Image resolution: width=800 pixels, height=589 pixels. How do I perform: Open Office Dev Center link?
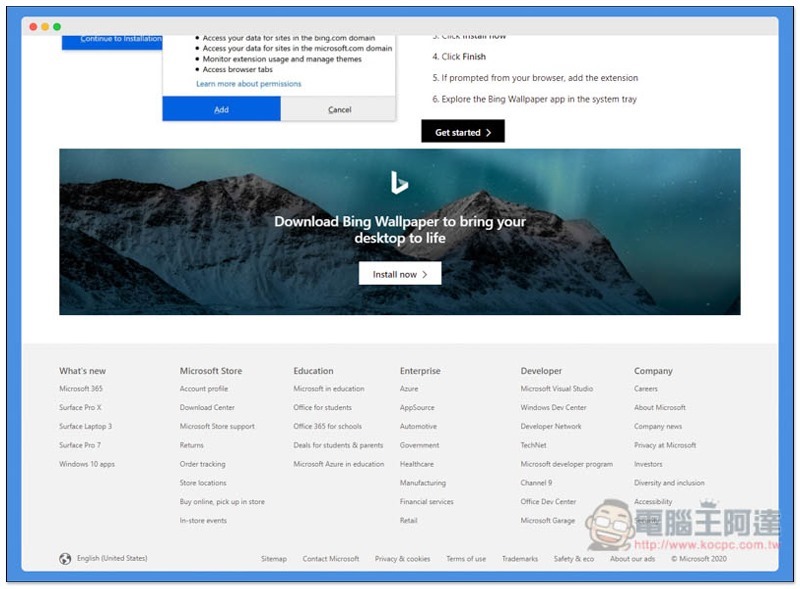click(548, 502)
